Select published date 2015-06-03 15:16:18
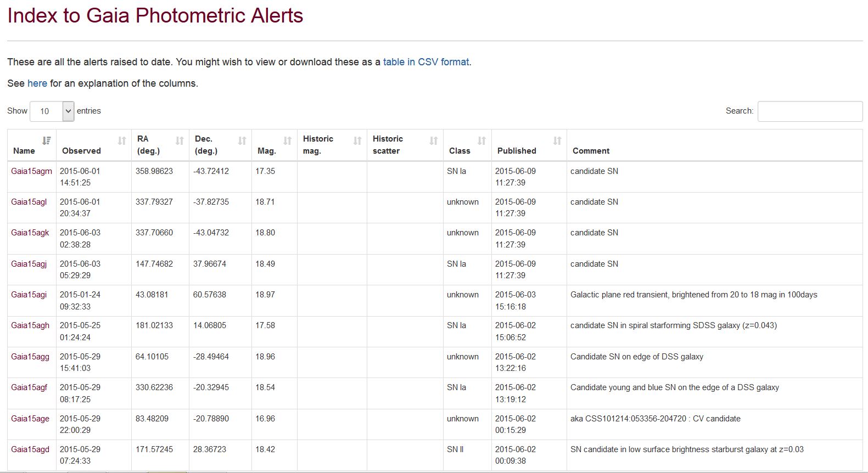The image size is (868, 473). [516, 301]
